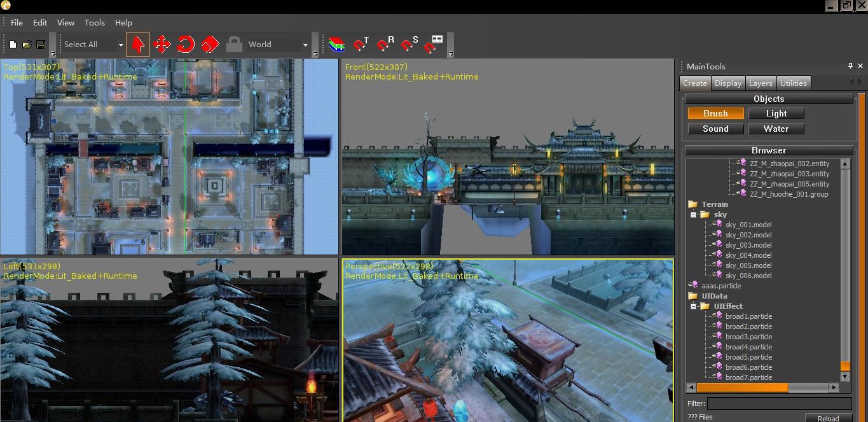Create a new file with the blank page icon
This screenshot has height=422, width=868.
[13, 45]
